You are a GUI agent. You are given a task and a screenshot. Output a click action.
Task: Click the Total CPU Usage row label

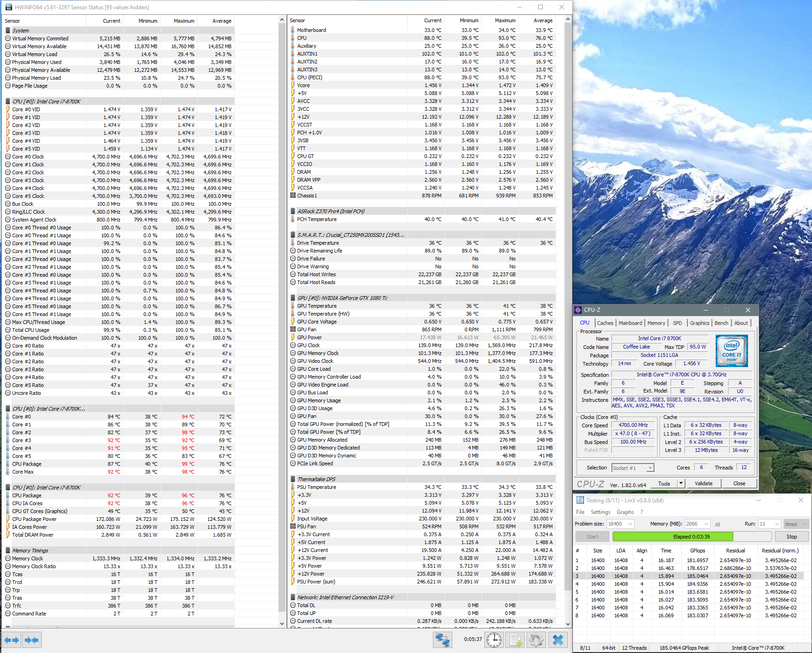click(x=31, y=330)
